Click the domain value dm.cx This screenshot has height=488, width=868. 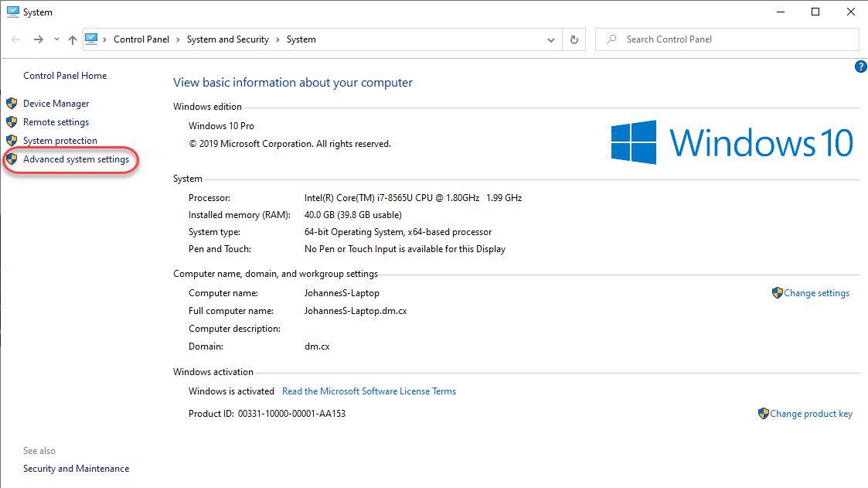317,346
